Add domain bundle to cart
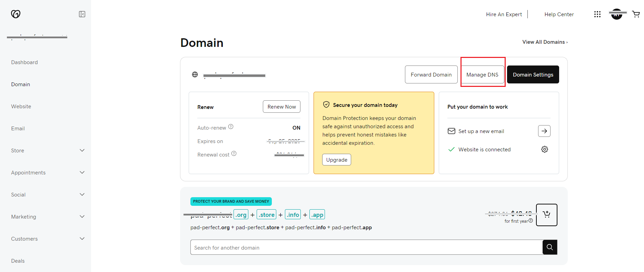 coord(546,215)
